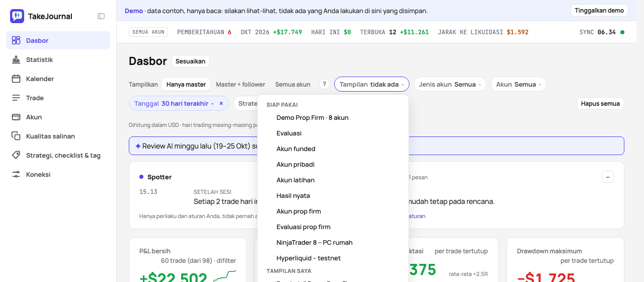Viewport: 644px width, 282px height.
Task: Open Kalender in the sidebar
Action: [x=58, y=79]
